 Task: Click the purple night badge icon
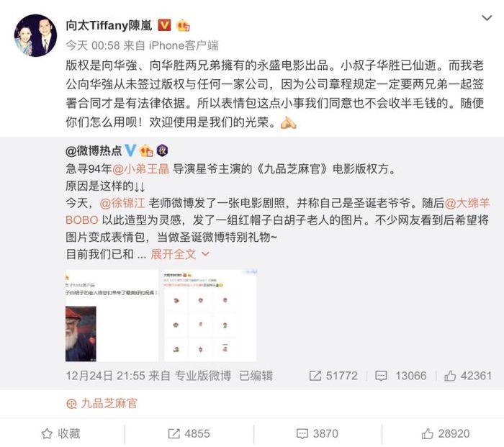point(162,150)
